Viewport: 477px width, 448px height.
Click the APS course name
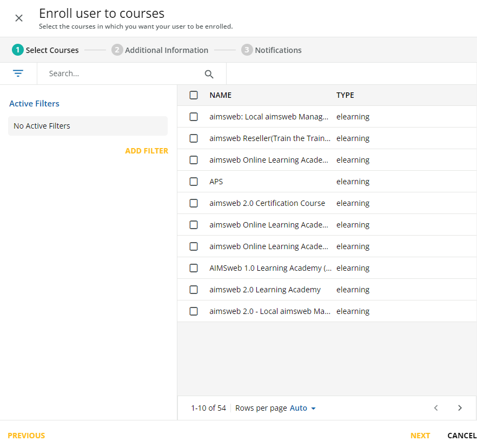tap(216, 182)
